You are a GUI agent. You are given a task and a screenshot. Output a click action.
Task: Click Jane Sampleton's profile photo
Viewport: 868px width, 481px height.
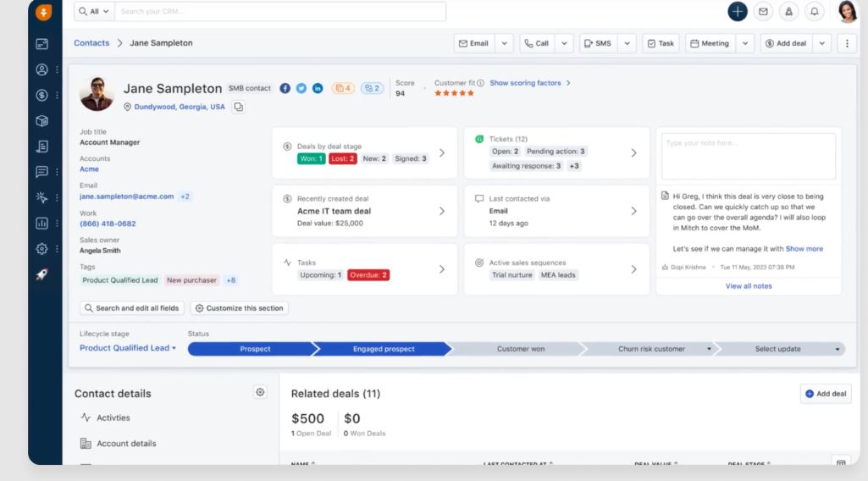click(x=97, y=93)
